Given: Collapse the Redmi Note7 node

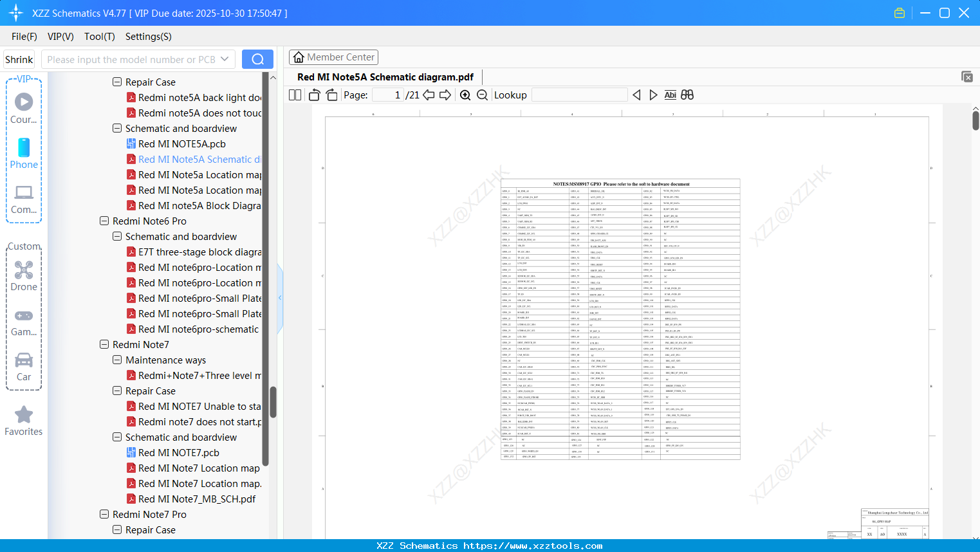Looking at the screenshot, I should 104,344.
